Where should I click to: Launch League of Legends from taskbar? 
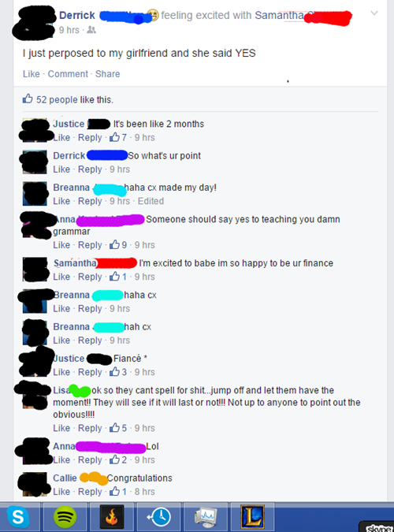click(x=252, y=517)
